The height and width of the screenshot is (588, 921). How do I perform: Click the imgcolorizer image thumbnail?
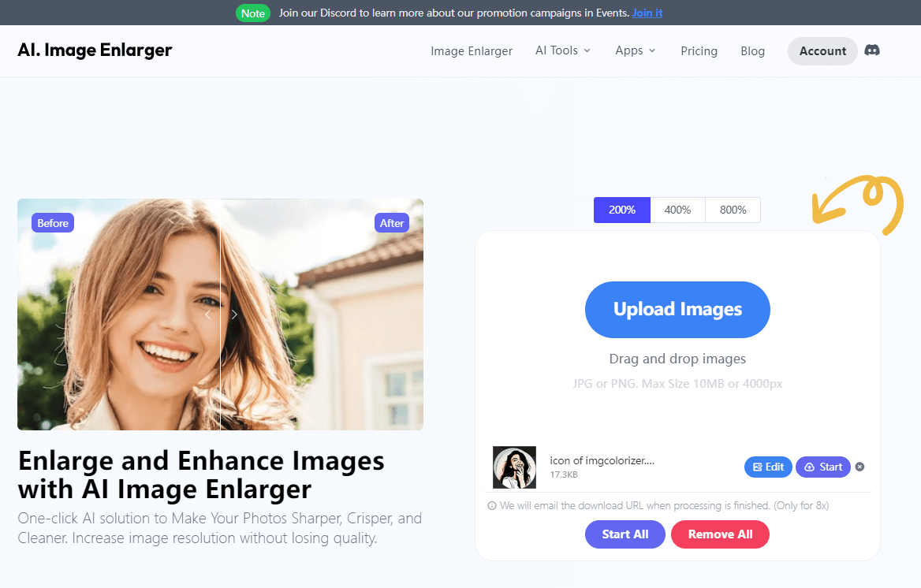pos(514,467)
